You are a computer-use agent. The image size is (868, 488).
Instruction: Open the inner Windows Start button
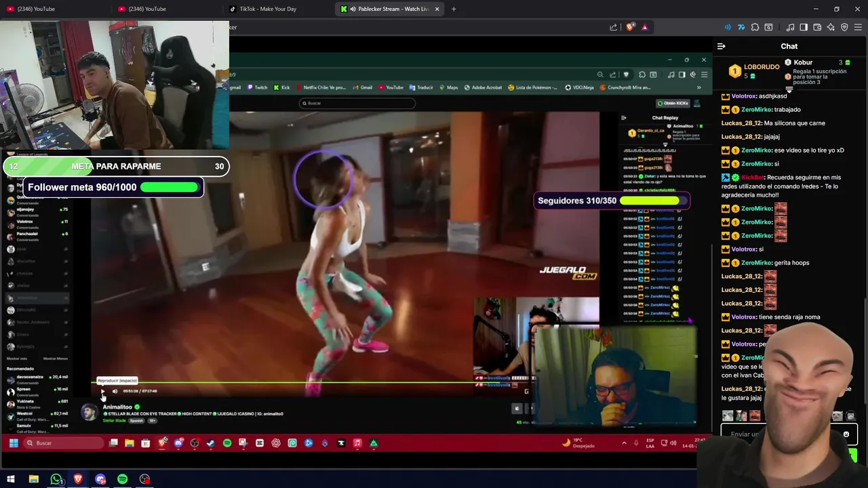tap(13, 443)
